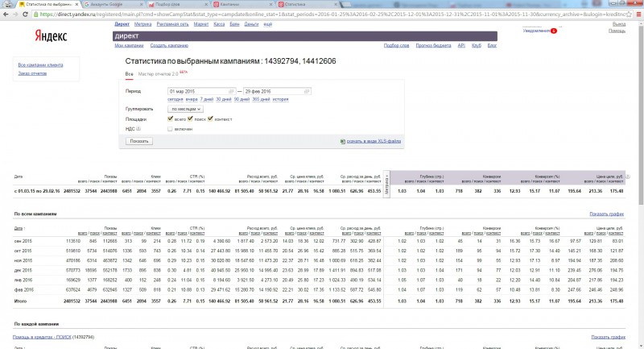
Task: Click the Яндекс logo
Action: (51, 36)
